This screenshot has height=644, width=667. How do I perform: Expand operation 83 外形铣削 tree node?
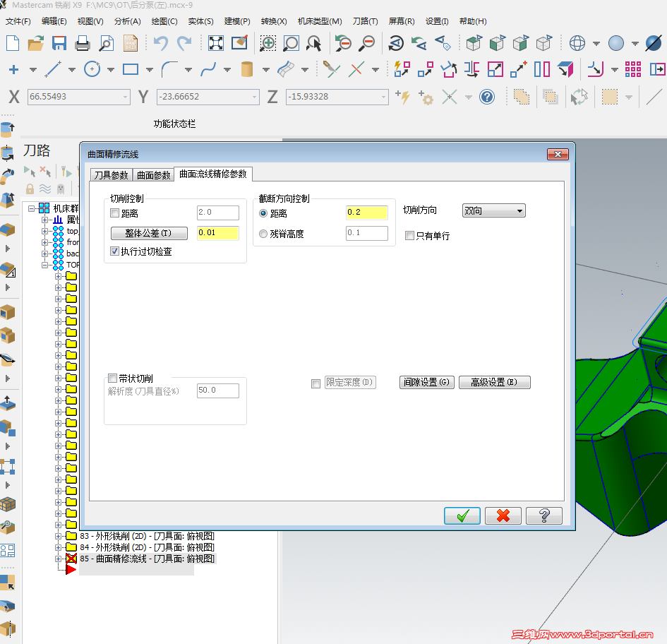[x=59, y=536]
